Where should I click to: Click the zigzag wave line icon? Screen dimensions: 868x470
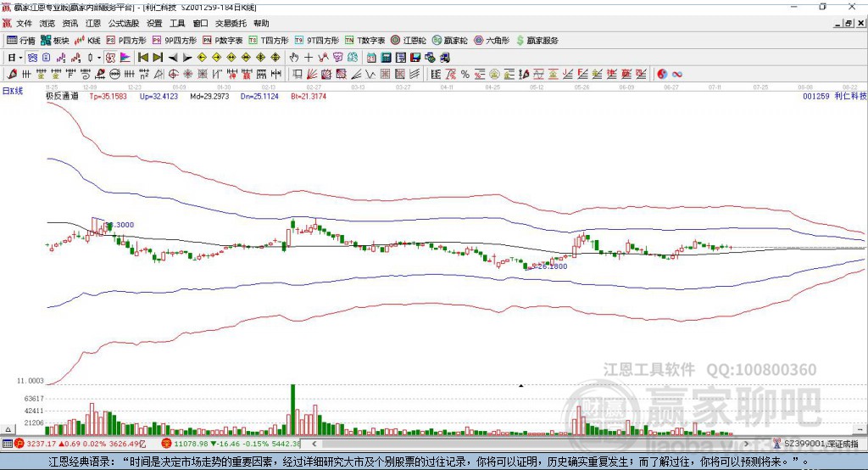[x=370, y=75]
